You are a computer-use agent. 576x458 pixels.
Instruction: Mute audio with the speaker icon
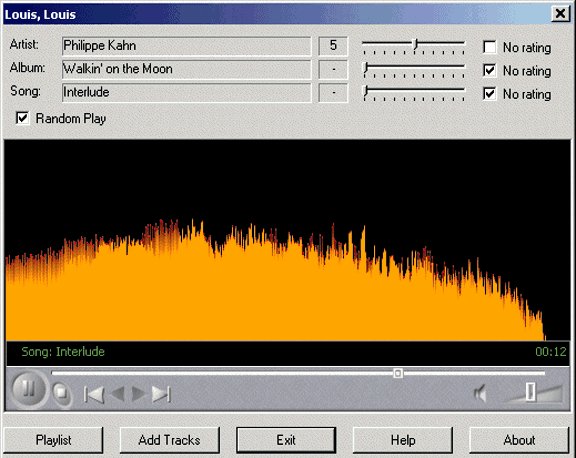[480, 394]
